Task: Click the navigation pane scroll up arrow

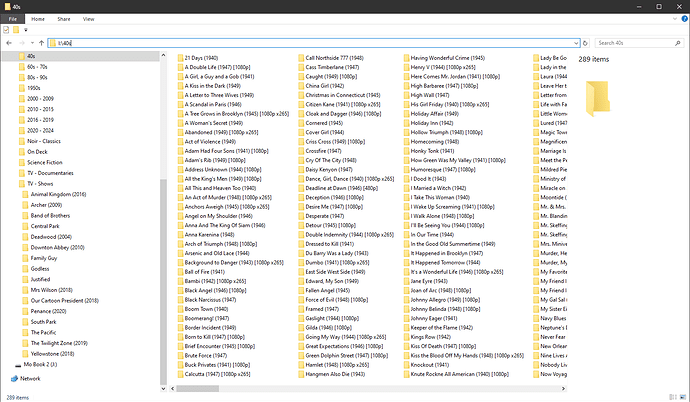Action: pyautogui.click(x=163, y=55)
